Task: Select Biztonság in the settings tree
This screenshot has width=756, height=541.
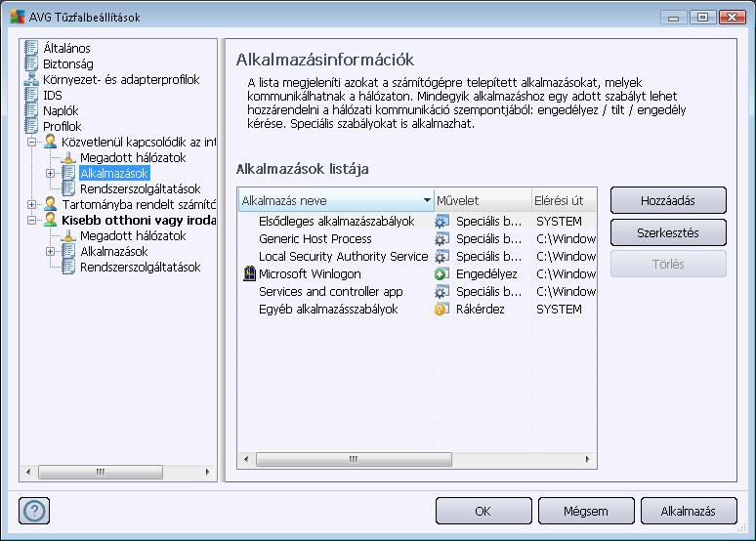Action: (68, 63)
